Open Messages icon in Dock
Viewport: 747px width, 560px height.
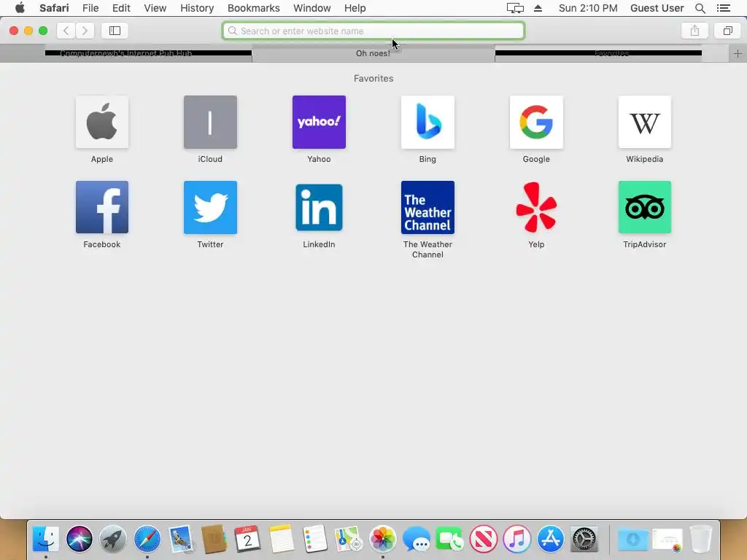coord(416,539)
